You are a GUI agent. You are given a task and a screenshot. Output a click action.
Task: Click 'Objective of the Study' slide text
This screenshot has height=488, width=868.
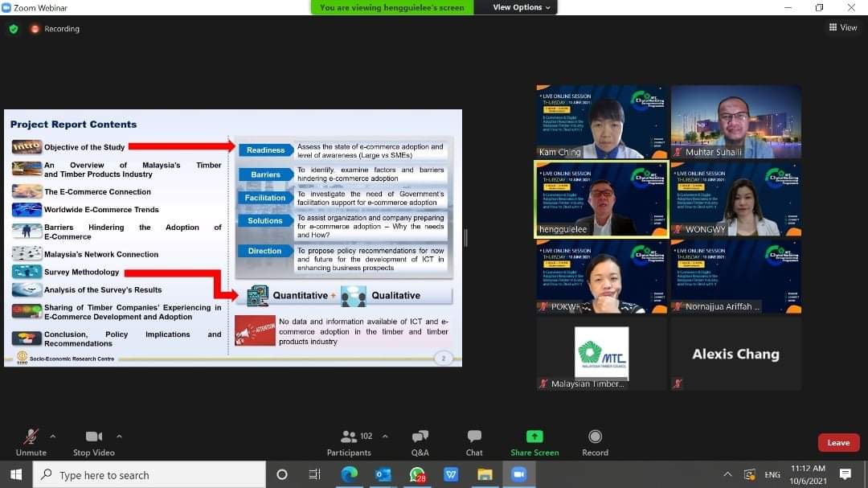(84, 147)
